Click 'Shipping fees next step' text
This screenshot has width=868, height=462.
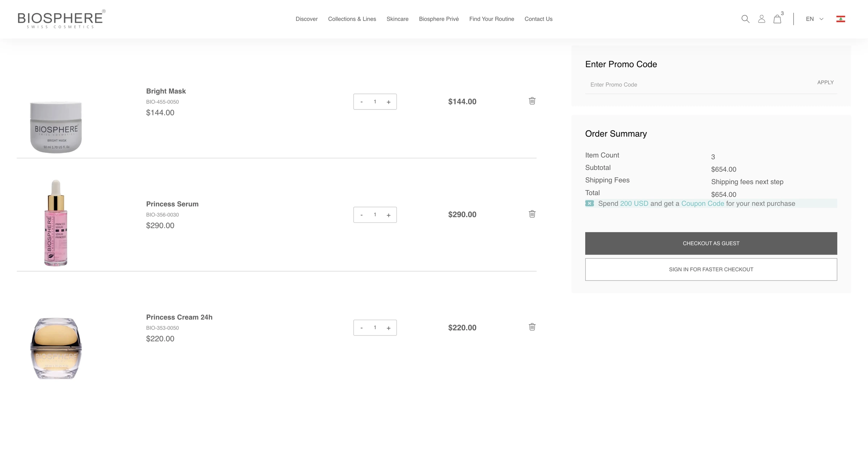coord(747,182)
